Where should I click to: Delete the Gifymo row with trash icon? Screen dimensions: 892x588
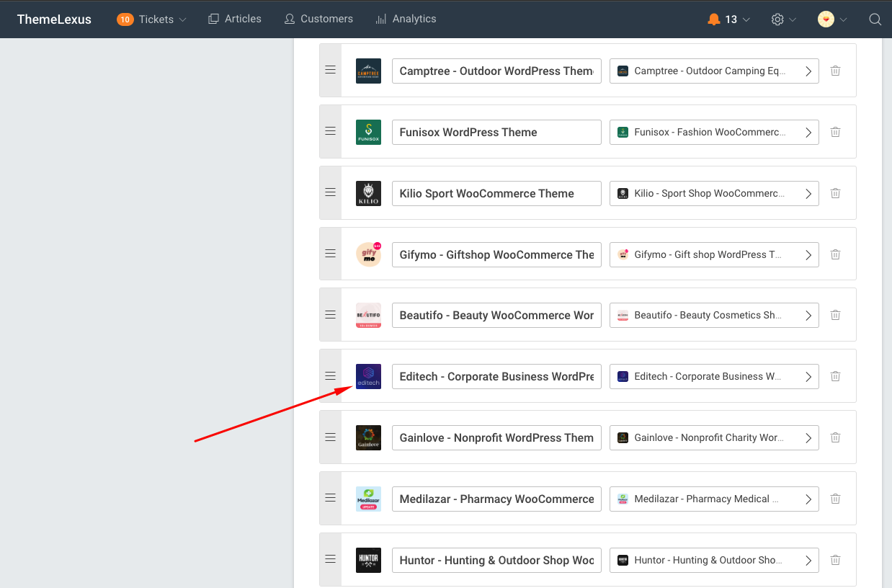[835, 254]
